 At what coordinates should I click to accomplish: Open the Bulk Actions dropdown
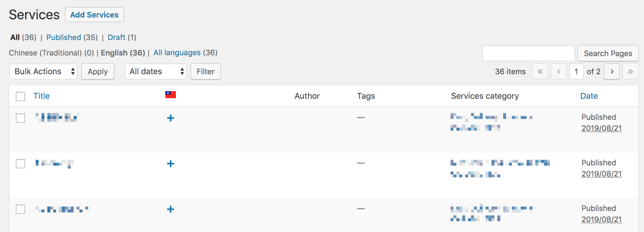coord(43,71)
